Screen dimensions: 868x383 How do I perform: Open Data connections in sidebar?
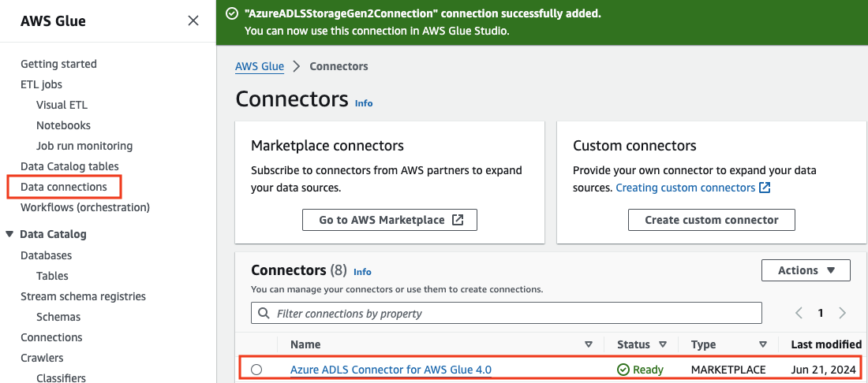point(64,187)
